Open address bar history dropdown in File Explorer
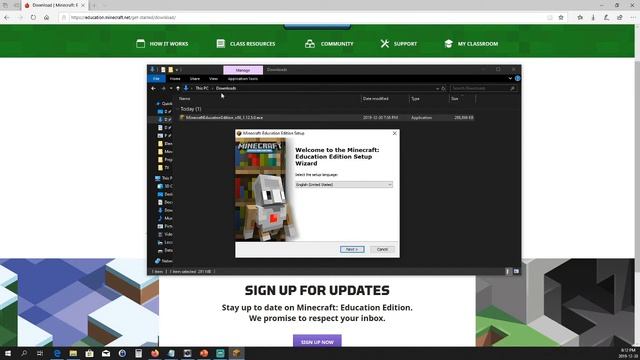Screen dimensions: 640x360 437,88
